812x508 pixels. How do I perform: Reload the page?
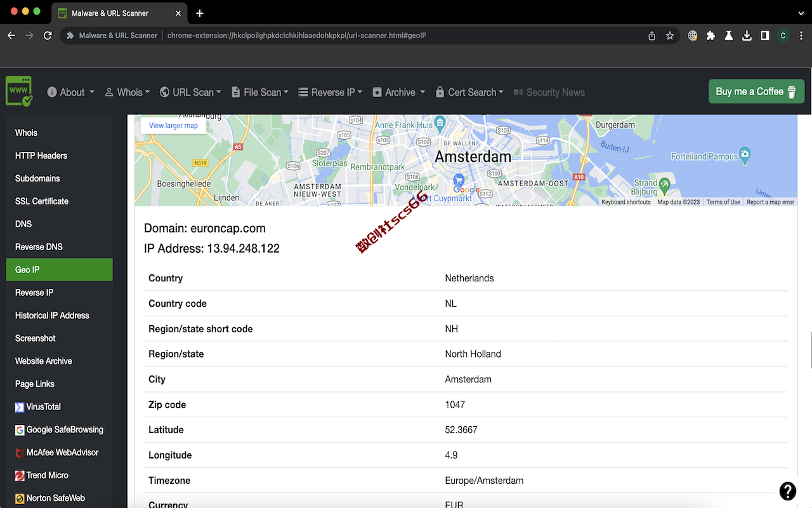coord(48,36)
